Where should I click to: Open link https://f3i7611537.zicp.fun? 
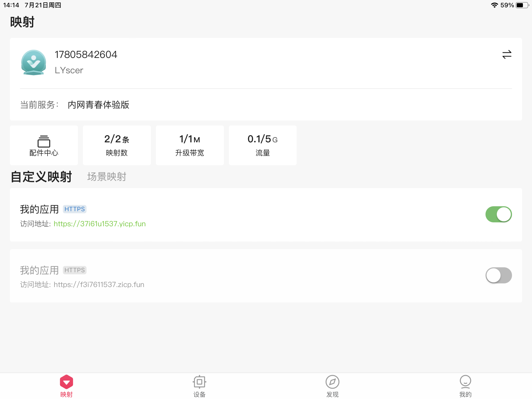99,284
